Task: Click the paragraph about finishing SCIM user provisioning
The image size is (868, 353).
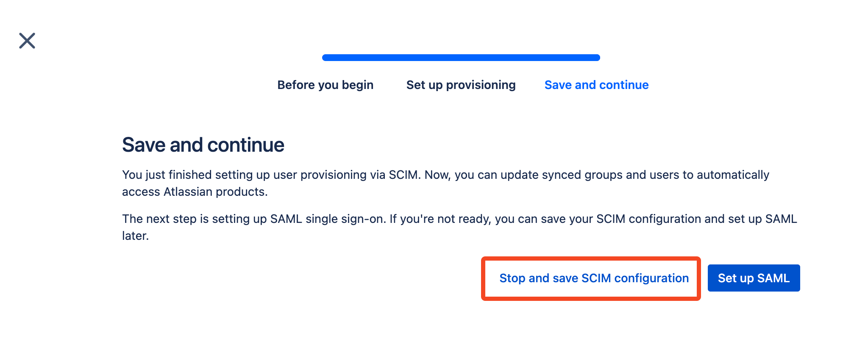Action: click(445, 183)
